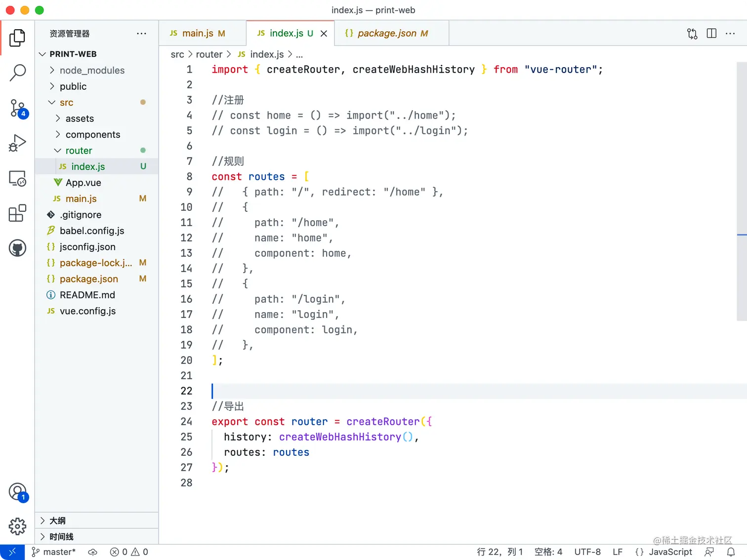The image size is (747, 560).
Task: Expand the 时间线 timeline section
Action: point(97,537)
